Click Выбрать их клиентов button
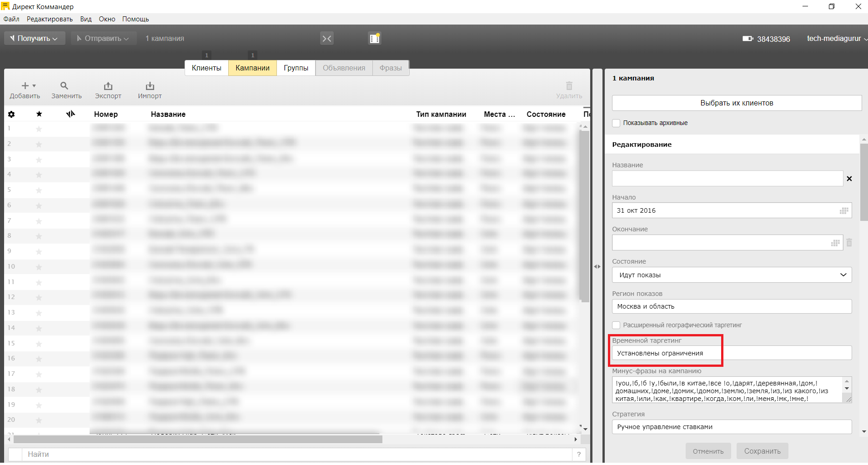 pyautogui.click(x=736, y=103)
